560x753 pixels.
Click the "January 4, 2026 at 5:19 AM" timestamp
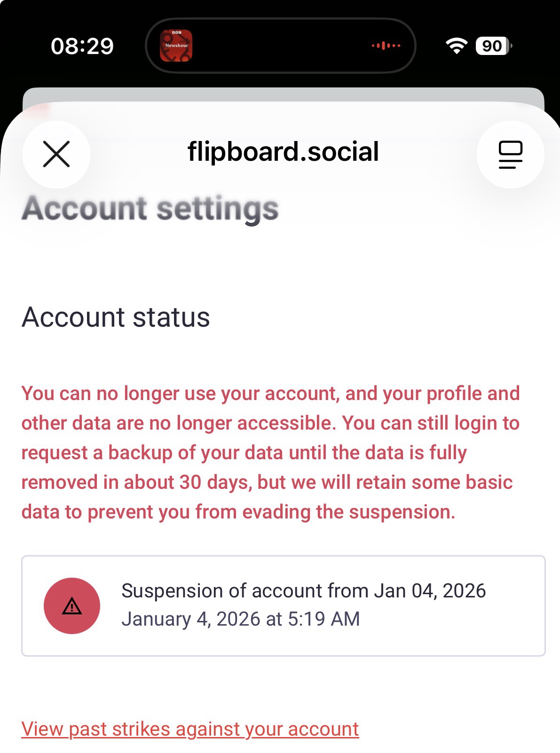pyautogui.click(x=240, y=619)
